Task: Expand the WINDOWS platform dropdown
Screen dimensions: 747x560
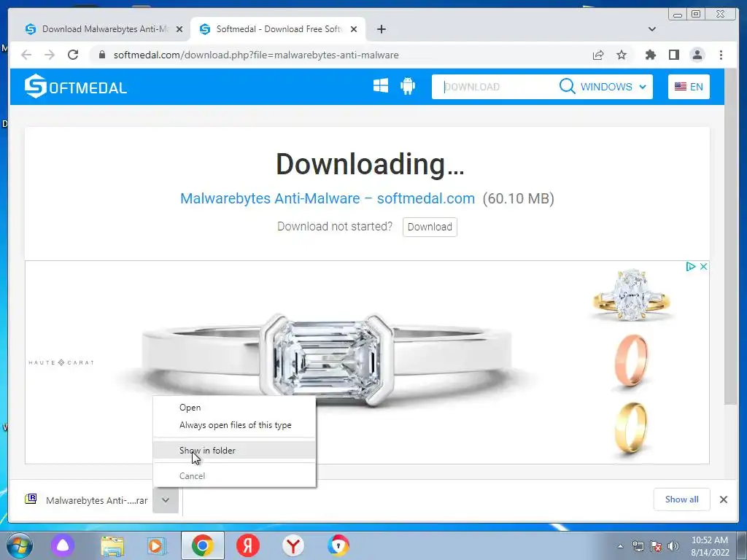Action: 613,87
